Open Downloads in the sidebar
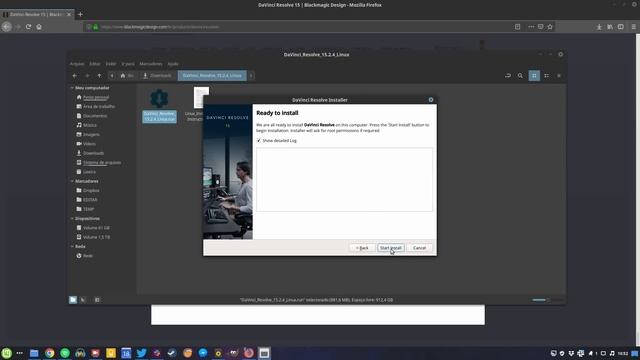 tap(93, 153)
